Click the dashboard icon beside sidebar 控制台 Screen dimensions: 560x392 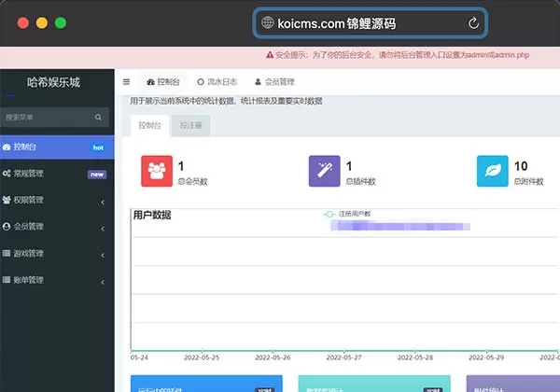coord(7,147)
